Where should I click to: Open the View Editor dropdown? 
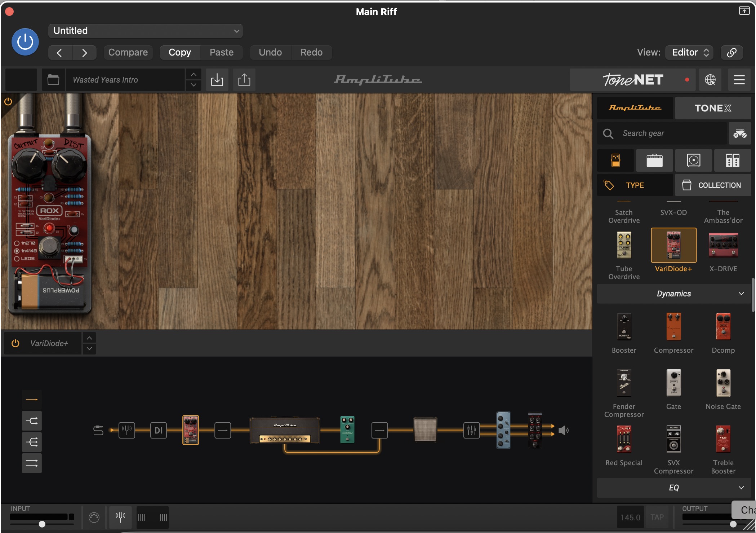point(690,53)
